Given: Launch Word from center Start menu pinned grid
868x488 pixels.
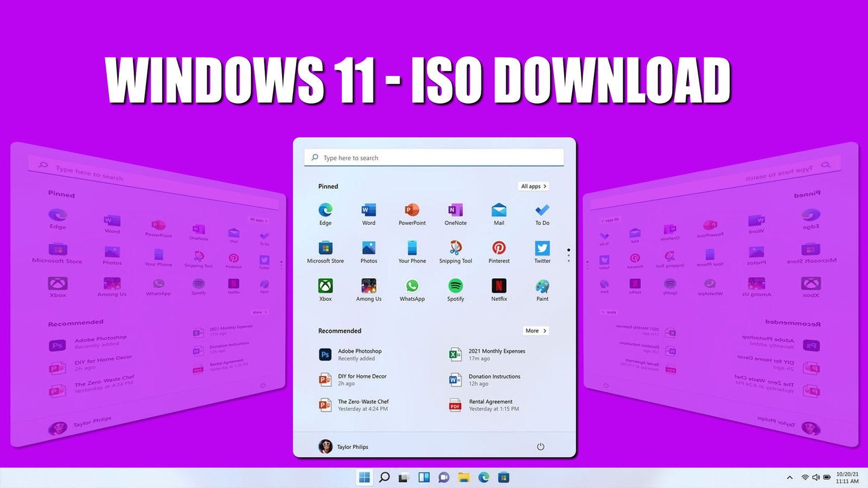Looking at the screenshot, I should tap(369, 214).
